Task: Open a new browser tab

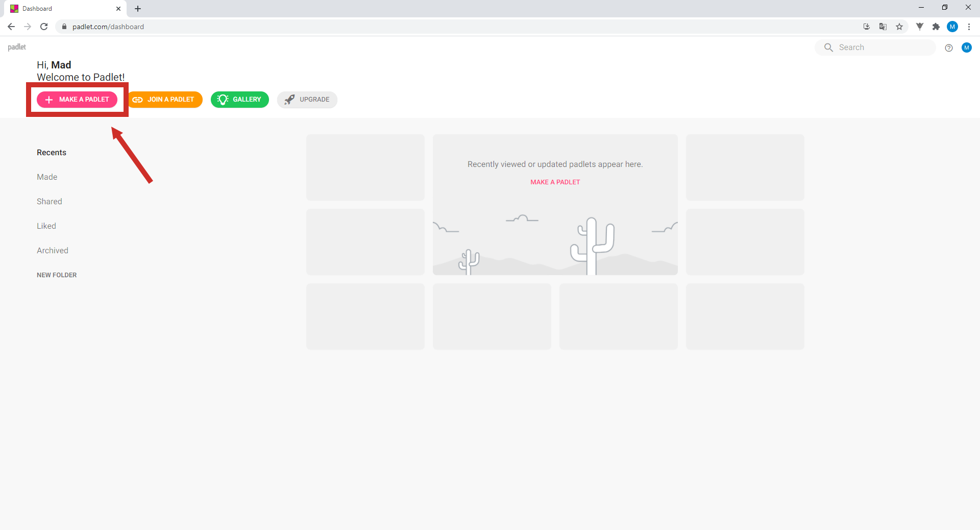Action: coord(138,9)
